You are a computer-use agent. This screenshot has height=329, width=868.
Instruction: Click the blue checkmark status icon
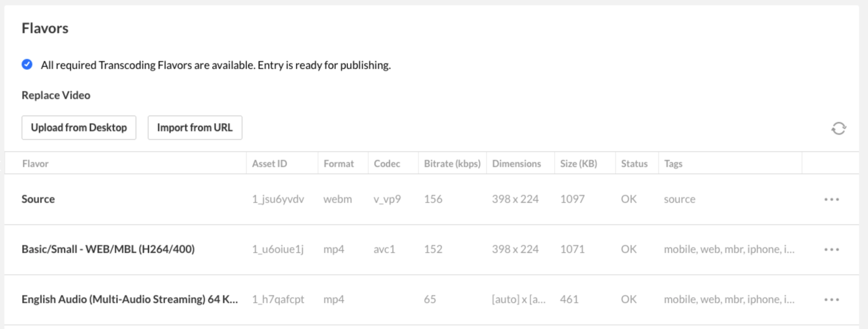pos(27,65)
